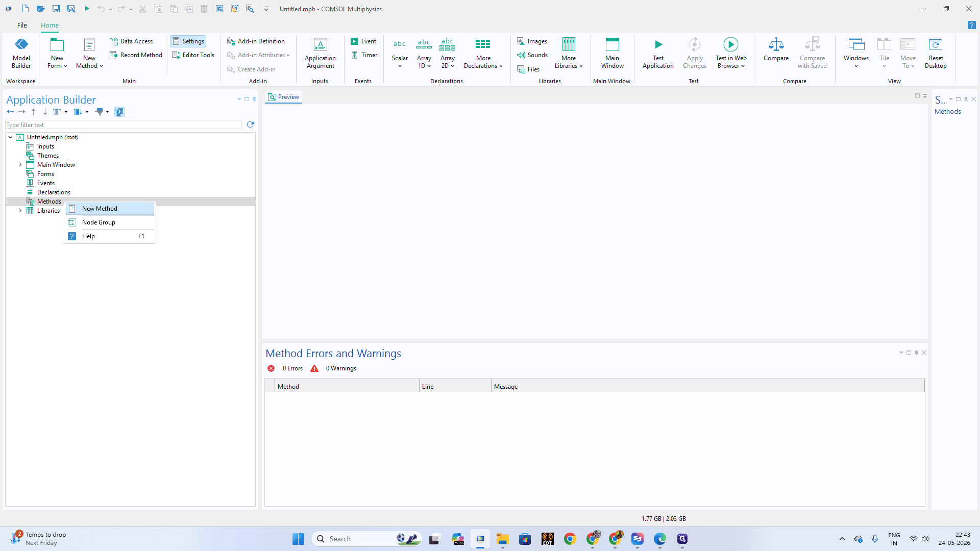This screenshot has height=551, width=980.
Task: Open the File menu
Action: [x=22, y=25]
